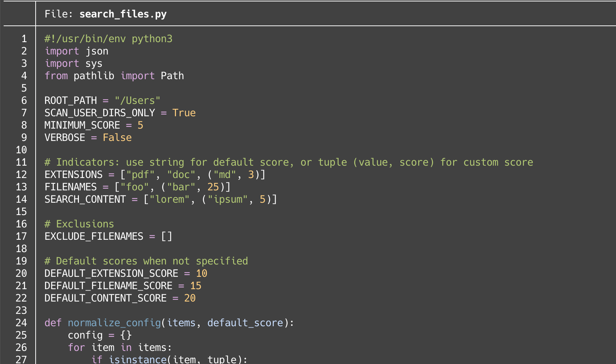Click the "doc" string in EXTENSIONS
The width and height of the screenshot is (616, 364).
click(181, 175)
